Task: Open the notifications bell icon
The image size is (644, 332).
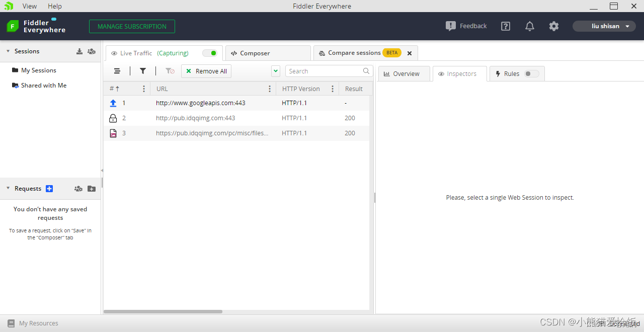Action: click(530, 26)
